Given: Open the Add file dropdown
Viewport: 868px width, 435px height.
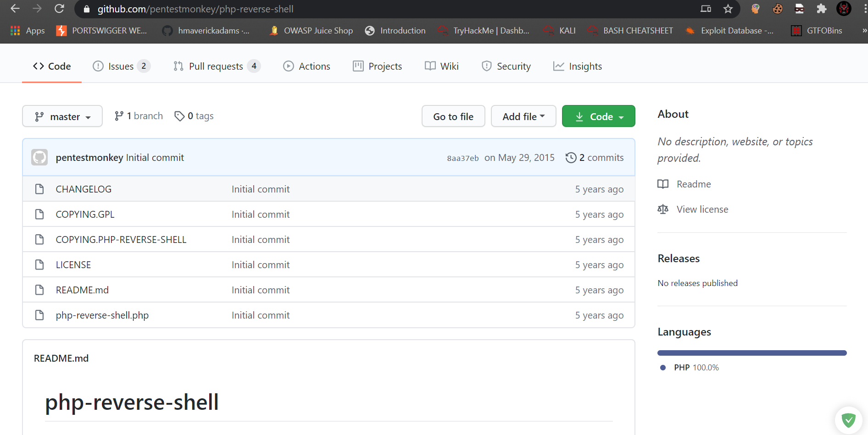Looking at the screenshot, I should pos(523,116).
